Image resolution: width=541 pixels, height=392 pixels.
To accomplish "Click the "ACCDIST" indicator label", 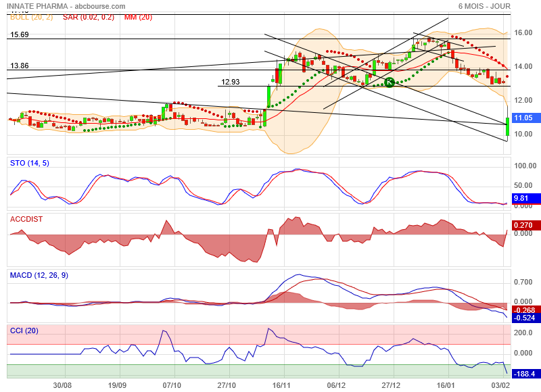I will 26,219.
